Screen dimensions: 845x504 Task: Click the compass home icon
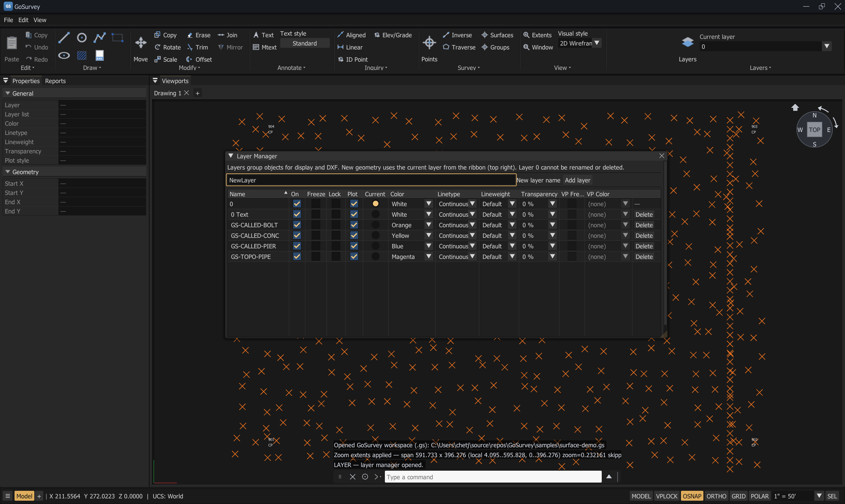795,108
